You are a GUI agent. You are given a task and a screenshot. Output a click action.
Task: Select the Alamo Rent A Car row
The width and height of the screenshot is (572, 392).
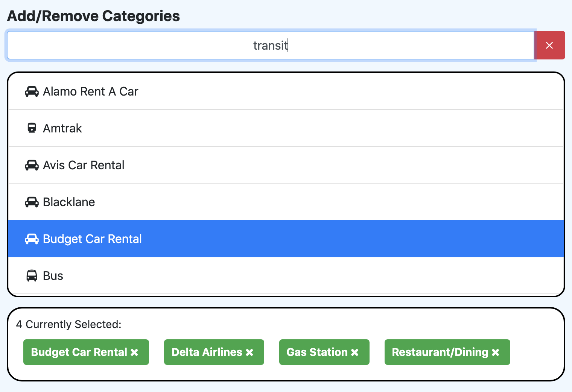[286, 91]
